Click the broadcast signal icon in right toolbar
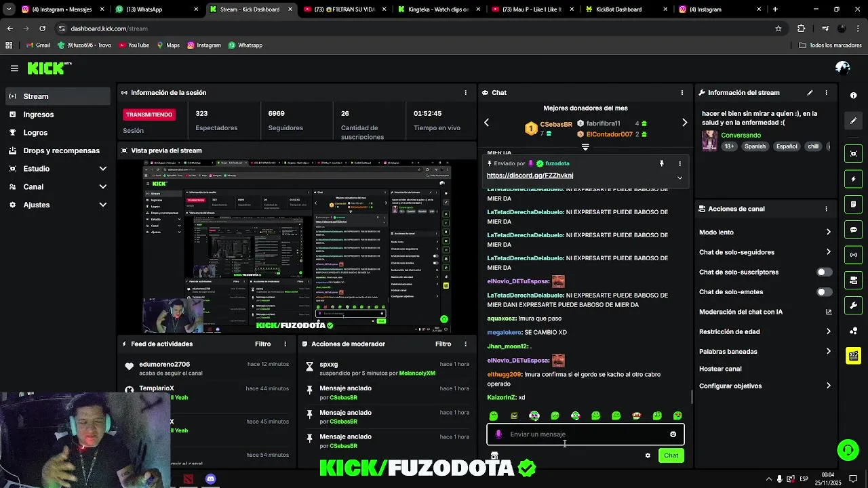Viewport: 868px width, 488px height. pyautogui.click(x=854, y=255)
